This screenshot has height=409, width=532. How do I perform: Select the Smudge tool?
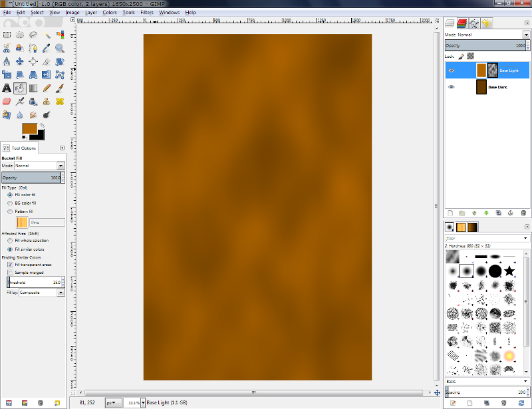click(x=33, y=115)
